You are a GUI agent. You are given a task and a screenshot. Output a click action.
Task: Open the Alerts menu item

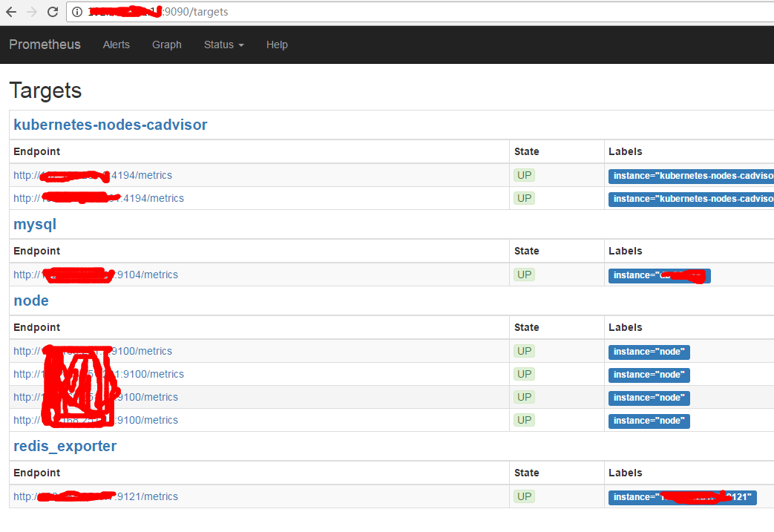(x=116, y=45)
